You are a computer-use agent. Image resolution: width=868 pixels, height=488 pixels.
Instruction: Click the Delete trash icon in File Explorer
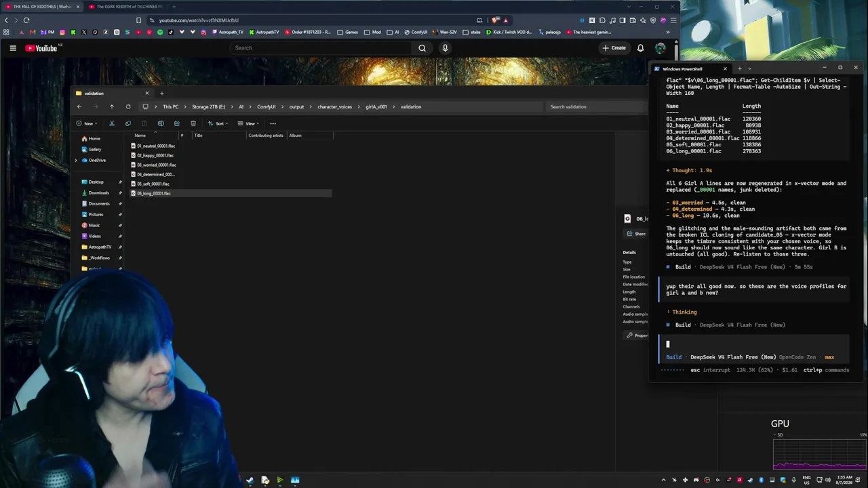[193, 123]
